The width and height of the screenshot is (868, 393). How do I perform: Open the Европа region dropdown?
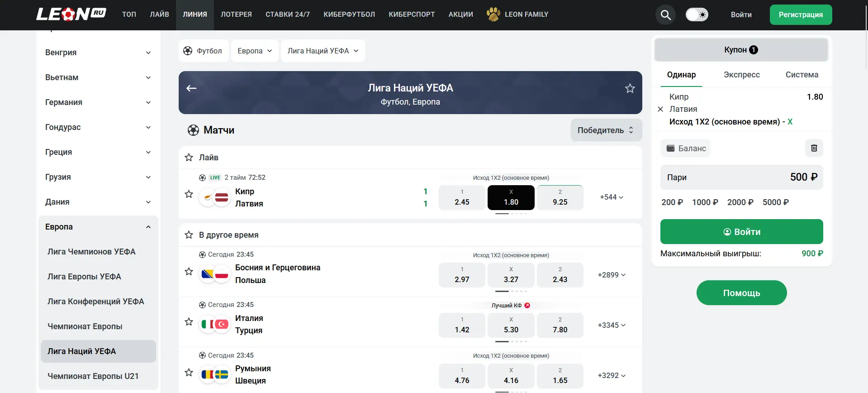click(x=255, y=51)
